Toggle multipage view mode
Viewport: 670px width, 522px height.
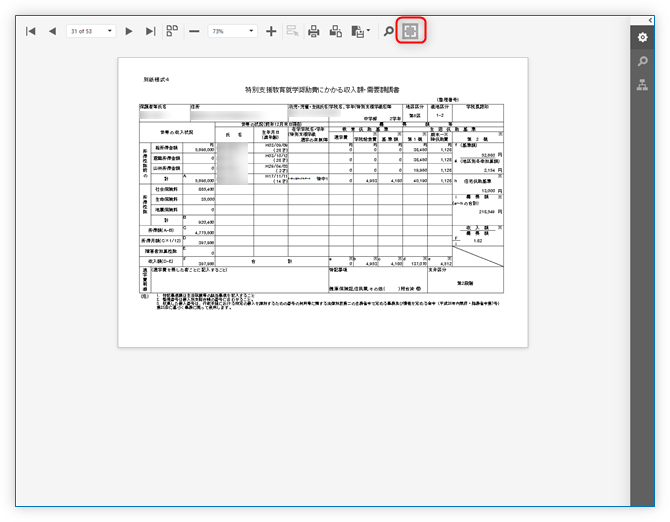coord(172,31)
